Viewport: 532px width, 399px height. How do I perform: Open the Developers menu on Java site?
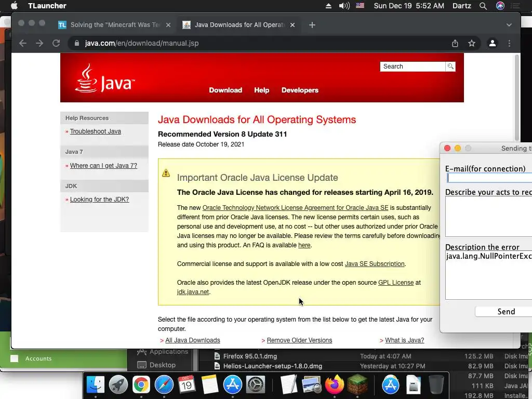pyautogui.click(x=300, y=90)
